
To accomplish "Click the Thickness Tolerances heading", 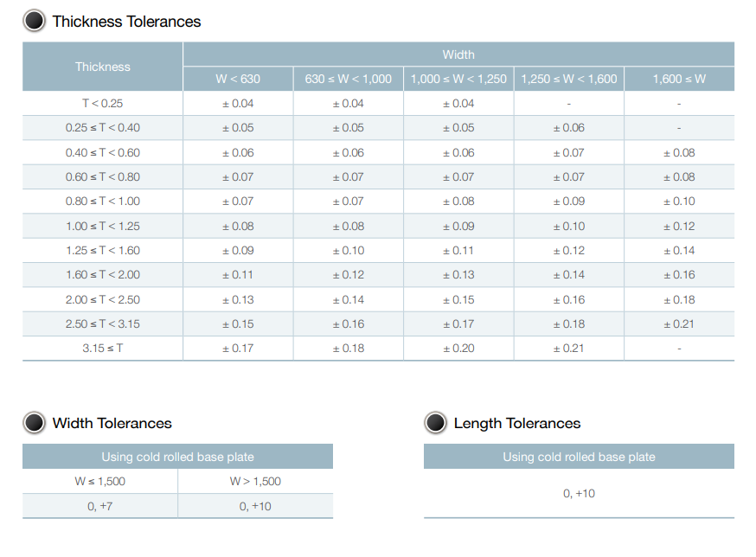I will tap(126, 22).
